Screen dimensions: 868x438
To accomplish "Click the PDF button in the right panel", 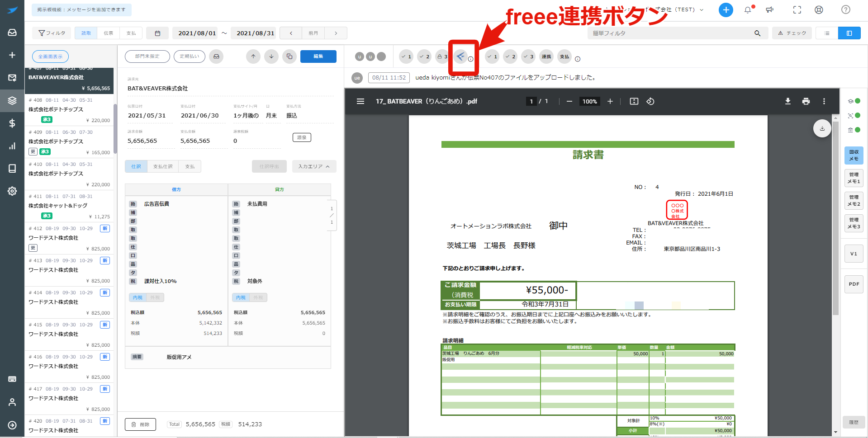I will 854,284.
